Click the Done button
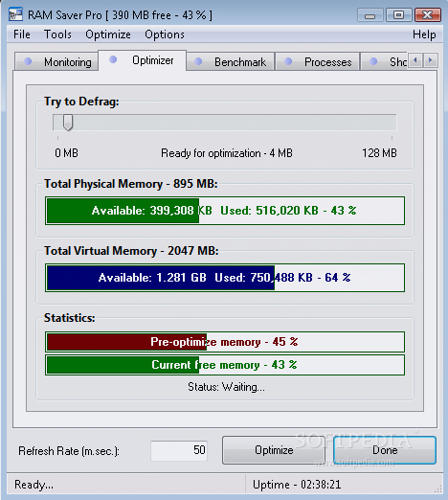 (x=385, y=450)
